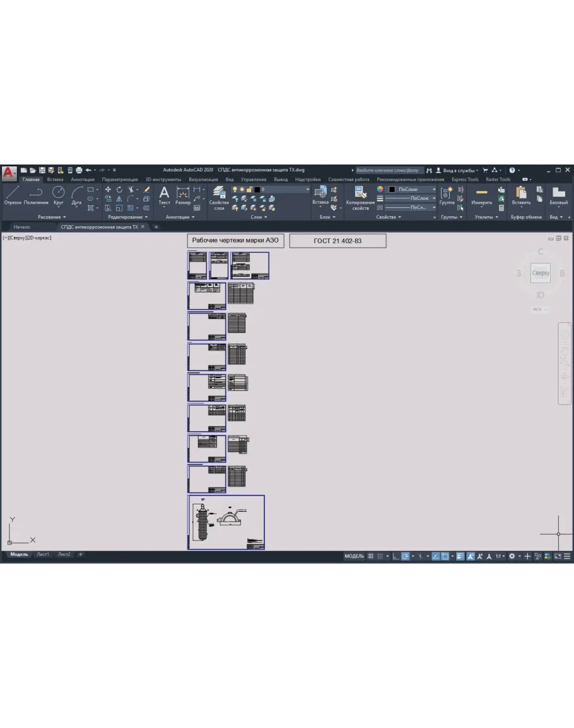This screenshot has width=574, height=728.
Task: Choose the Полилиния drawing tool
Action: 36,195
